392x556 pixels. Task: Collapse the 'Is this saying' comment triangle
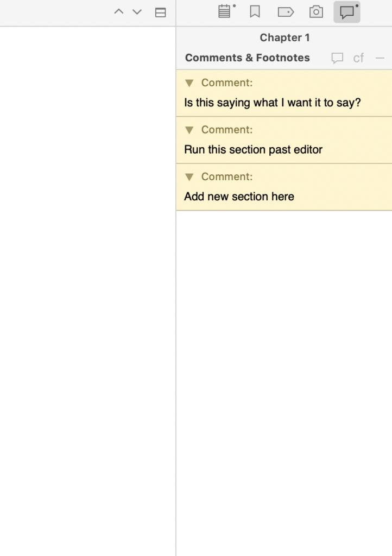click(x=189, y=83)
